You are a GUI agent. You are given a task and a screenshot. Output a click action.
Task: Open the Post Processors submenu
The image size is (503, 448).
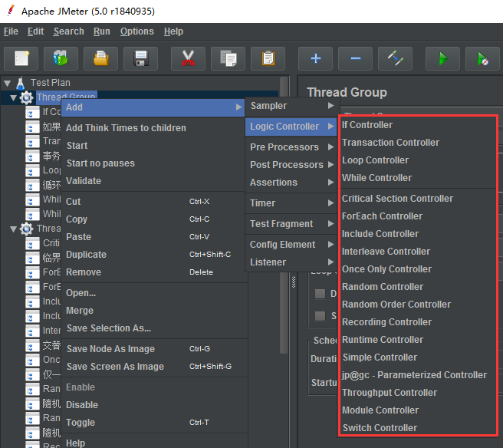[291, 165]
